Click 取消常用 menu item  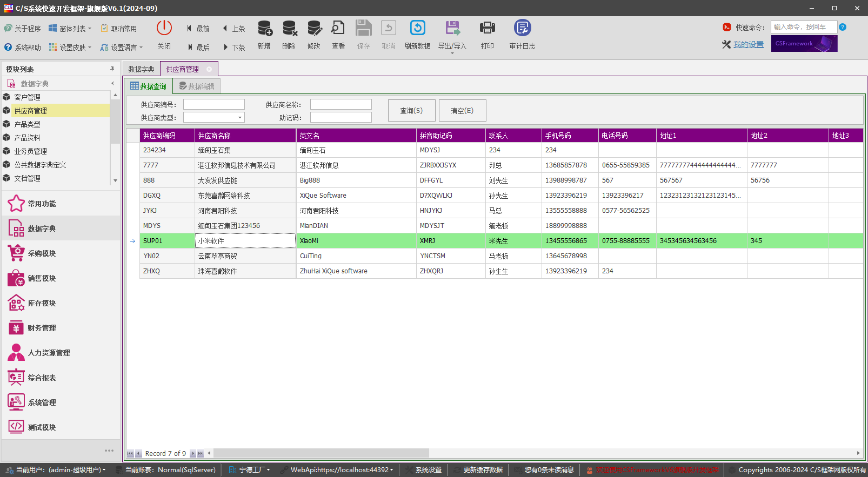(119, 29)
